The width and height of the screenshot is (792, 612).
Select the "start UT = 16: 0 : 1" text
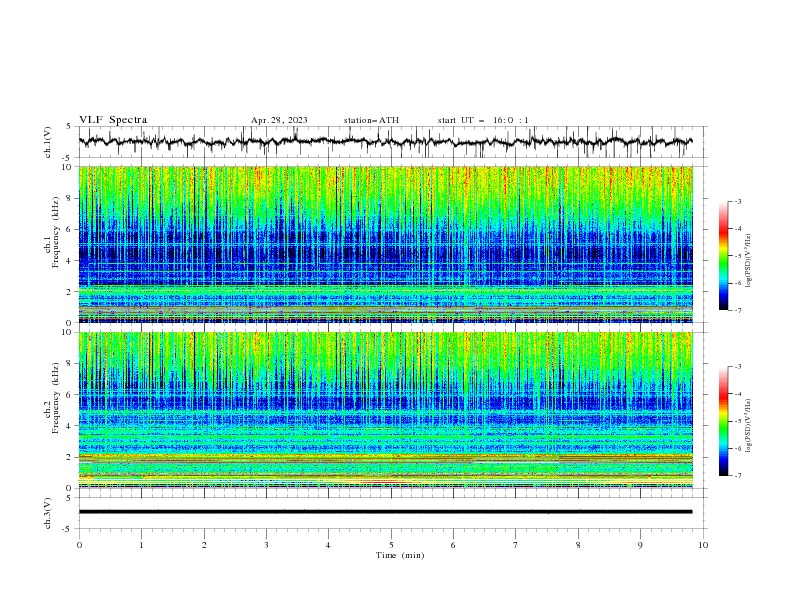pyautogui.click(x=483, y=120)
